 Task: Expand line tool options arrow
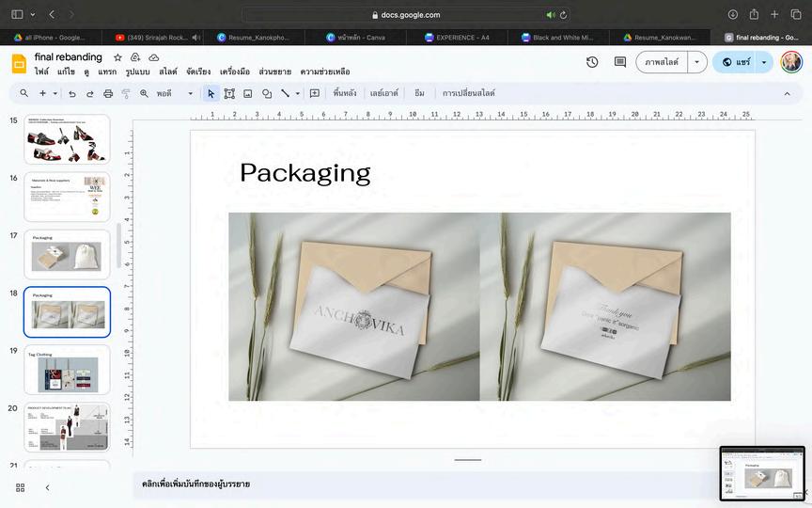pyautogui.click(x=298, y=94)
